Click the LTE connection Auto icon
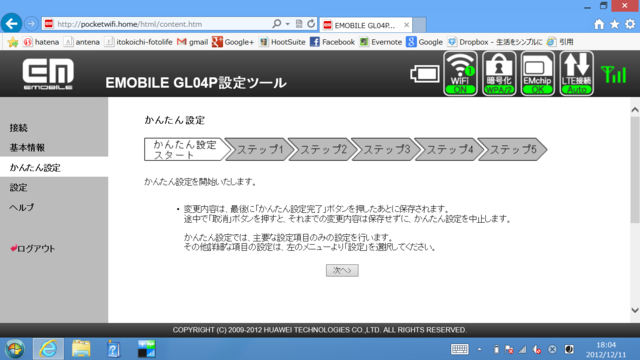This screenshot has height=360, width=640. 576,73
